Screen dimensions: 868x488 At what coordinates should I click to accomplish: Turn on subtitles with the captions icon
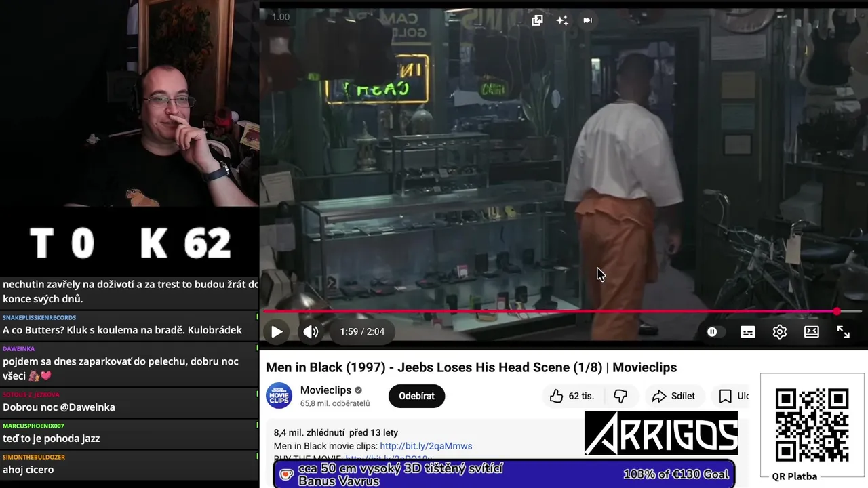(748, 331)
